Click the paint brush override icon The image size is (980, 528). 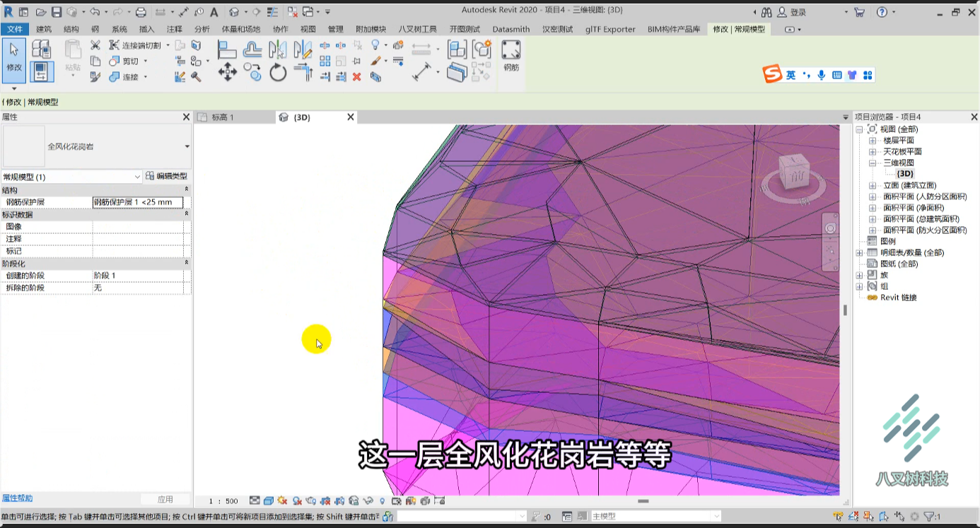pos(376,61)
